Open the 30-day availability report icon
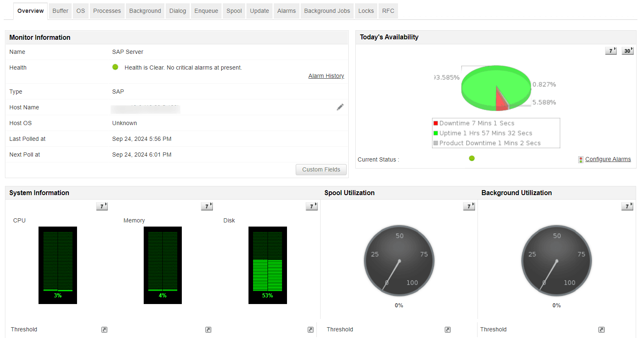The image size is (644, 338). [627, 50]
